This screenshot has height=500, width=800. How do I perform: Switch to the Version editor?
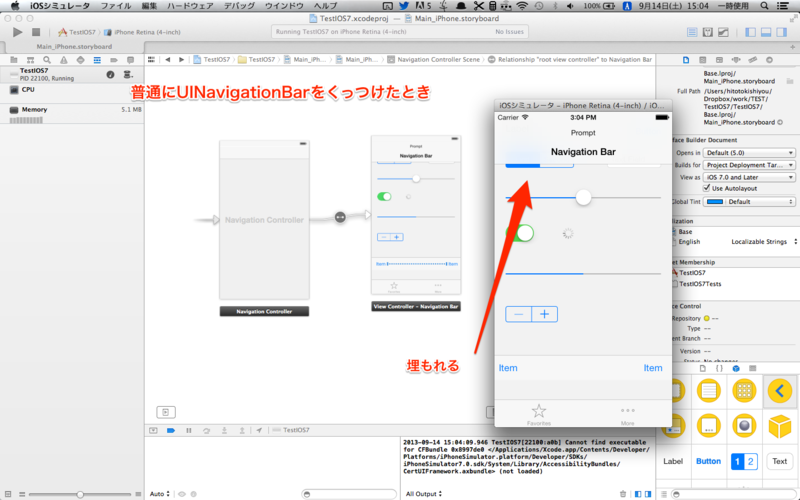pyautogui.click(x=723, y=32)
